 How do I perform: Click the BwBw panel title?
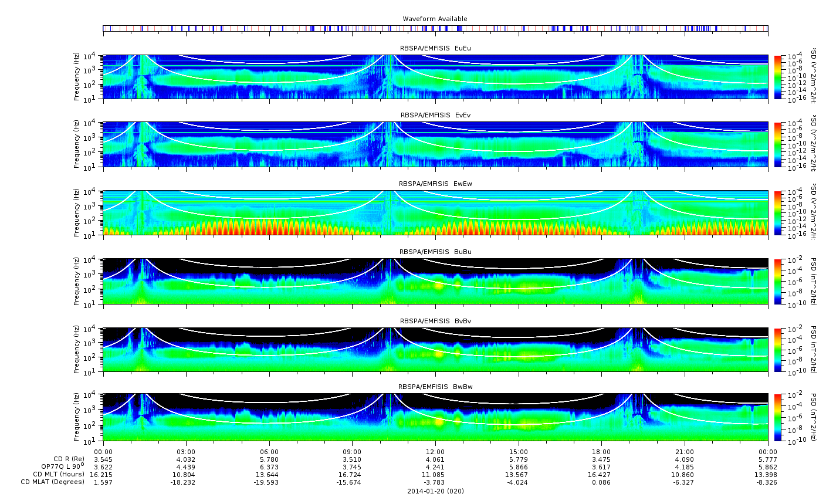pyautogui.click(x=435, y=387)
